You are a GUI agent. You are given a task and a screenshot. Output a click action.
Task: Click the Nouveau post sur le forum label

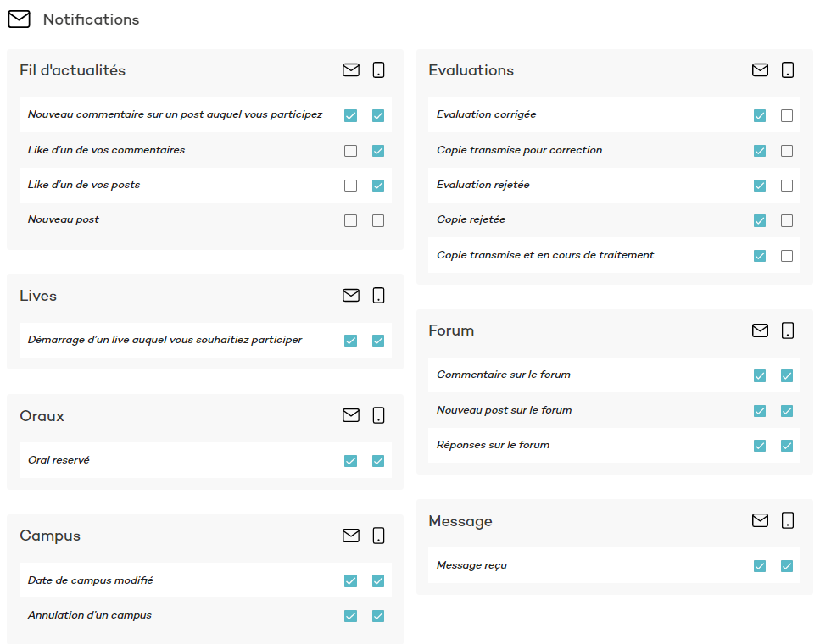pyautogui.click(x=504, y=410)
